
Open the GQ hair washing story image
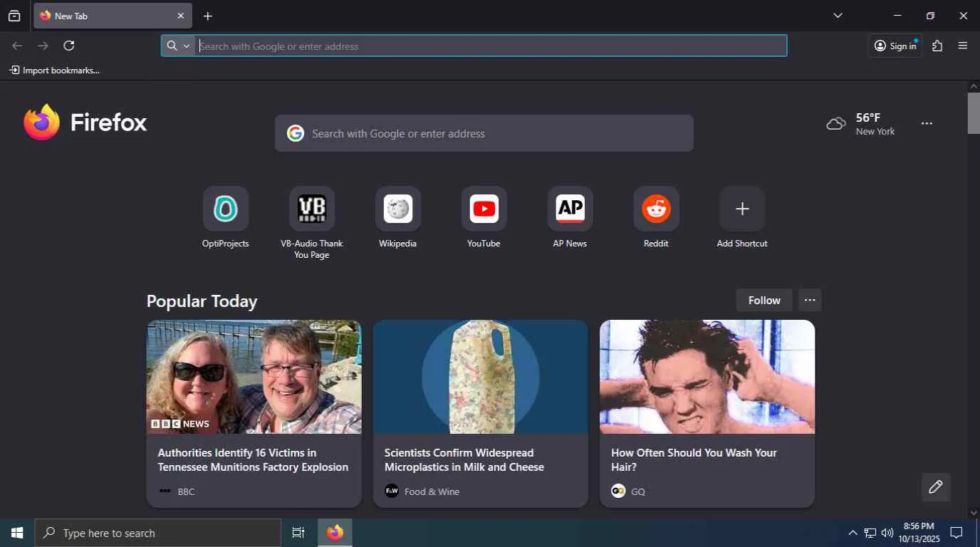click(707, 377)
